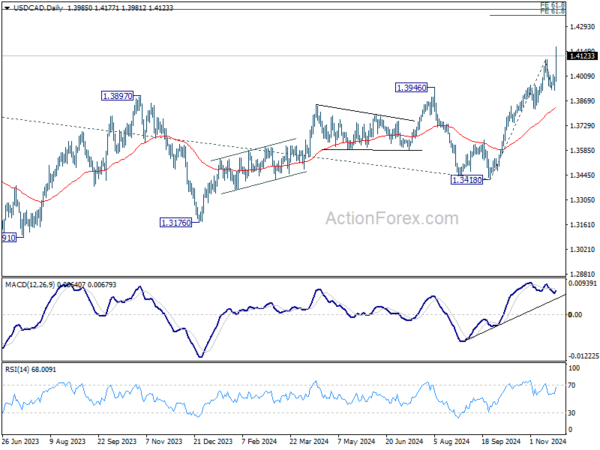Click the 1.35850 price axis value

pyautogui.click(x=582, y=150)
